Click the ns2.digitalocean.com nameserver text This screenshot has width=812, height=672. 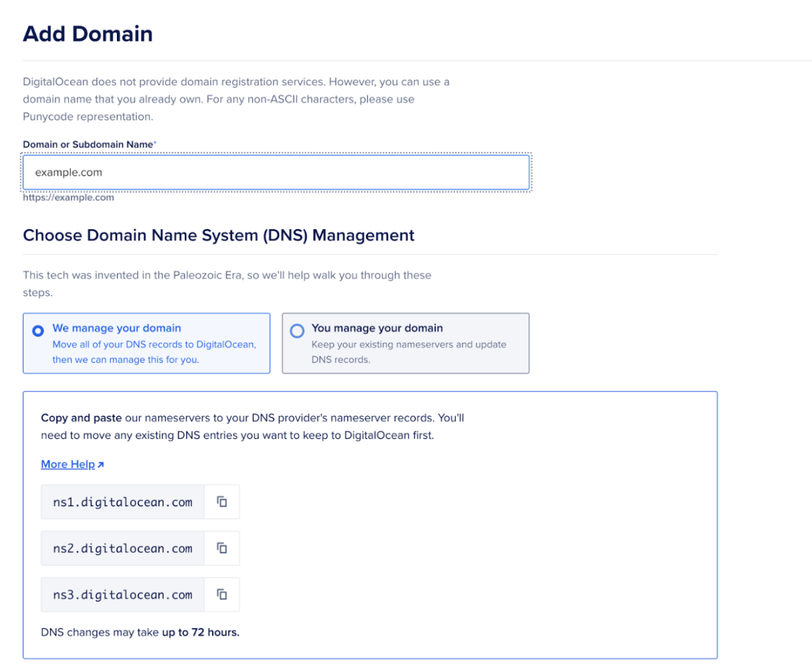pos(123,549)
